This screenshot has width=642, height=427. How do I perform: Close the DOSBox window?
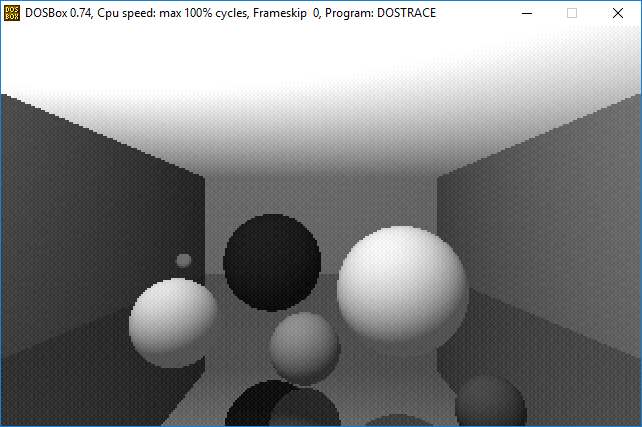click(618, 13)
